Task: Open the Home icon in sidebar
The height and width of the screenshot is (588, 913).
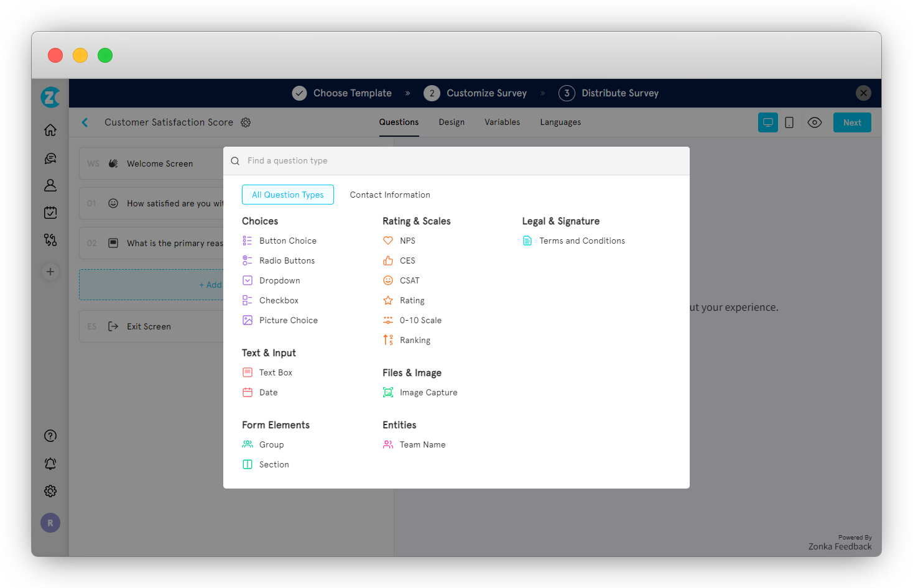Action: point(50,130)
